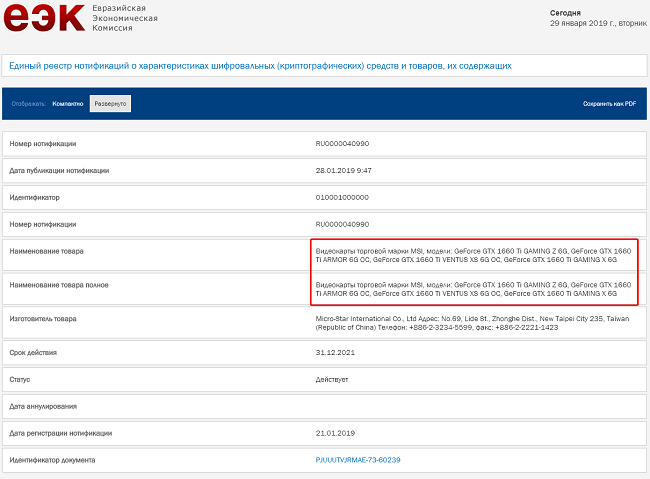Click the first notification number RU0000040990 value

coord(342,143)
